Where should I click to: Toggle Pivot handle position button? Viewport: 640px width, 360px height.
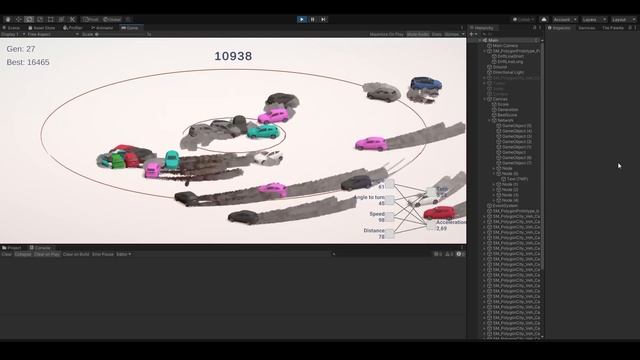tap(91, 19)
